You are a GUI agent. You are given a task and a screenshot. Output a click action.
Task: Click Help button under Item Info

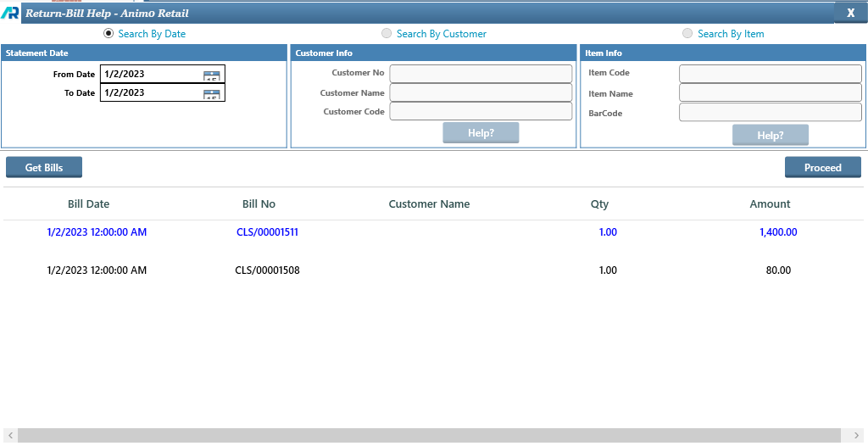pos(770,136)
